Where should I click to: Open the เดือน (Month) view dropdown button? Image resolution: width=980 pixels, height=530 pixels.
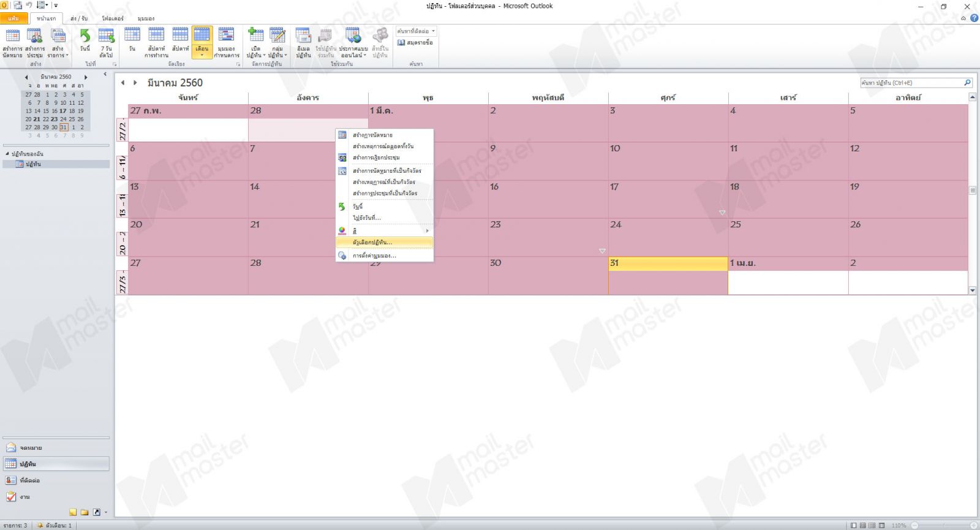[202, 43]
